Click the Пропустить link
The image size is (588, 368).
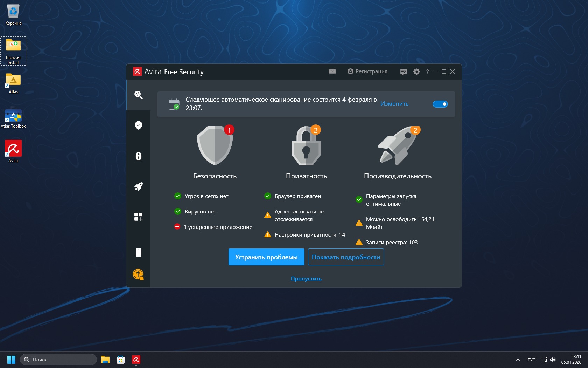(306, 279)
